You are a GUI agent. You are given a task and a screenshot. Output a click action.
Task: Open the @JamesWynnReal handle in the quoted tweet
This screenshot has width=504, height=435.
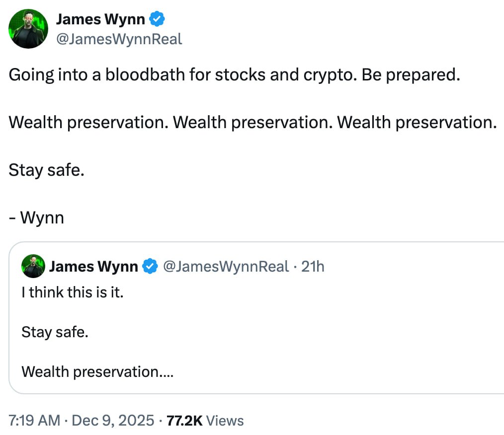[x=226, y=267]
